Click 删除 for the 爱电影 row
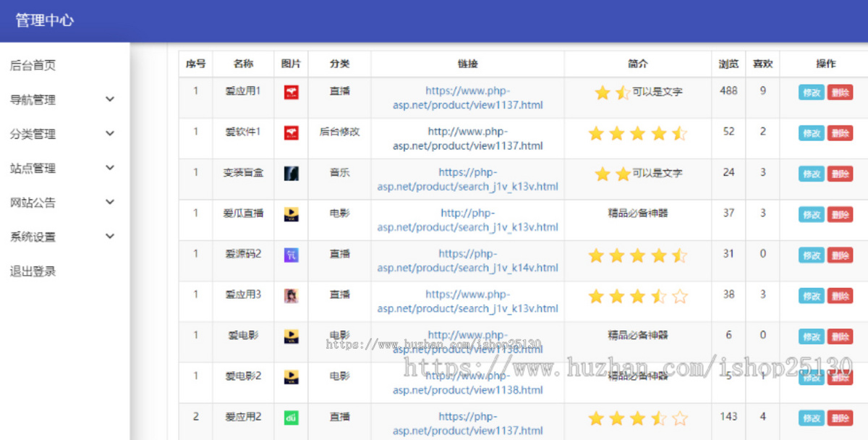 [x=840, y=337]
